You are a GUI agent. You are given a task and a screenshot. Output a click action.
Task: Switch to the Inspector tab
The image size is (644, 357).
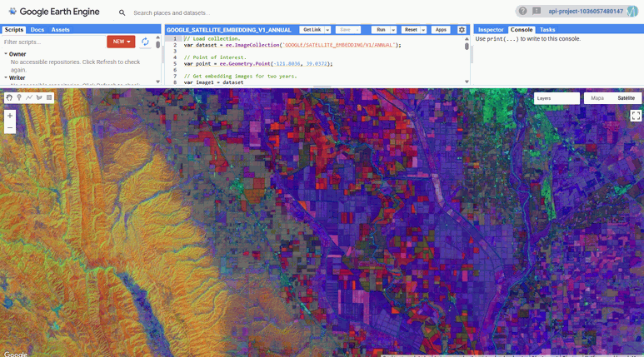[x=491, y=30]
